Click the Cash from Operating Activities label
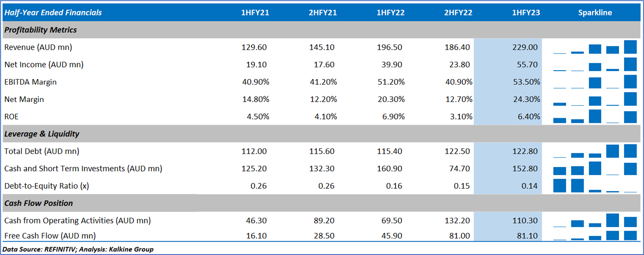644x255 pixels. pyautogui.click(x=77, y=220)
